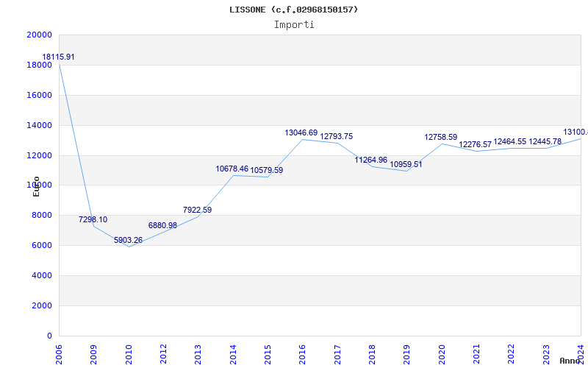Click the Euro y-axis title
Screen dimensions: 588x368
(36, 187)
